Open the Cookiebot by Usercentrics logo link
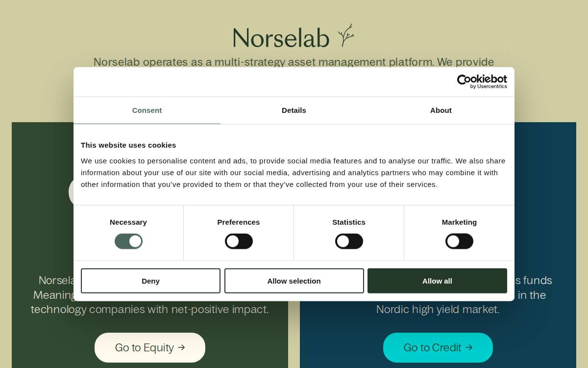Screen dimensions: 588x368 pos(482,81)
